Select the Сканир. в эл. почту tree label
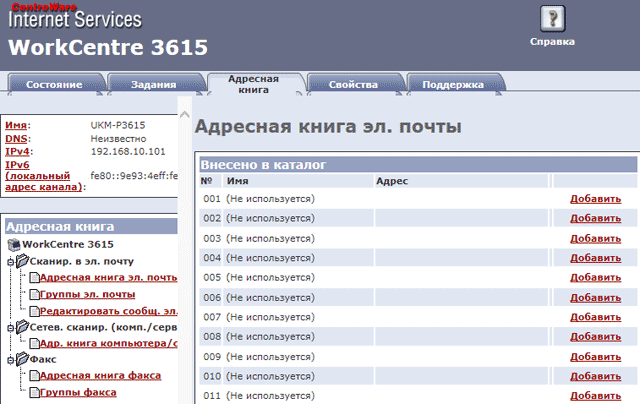The height and width of the screenshot is (404, 640). point(82,261)
